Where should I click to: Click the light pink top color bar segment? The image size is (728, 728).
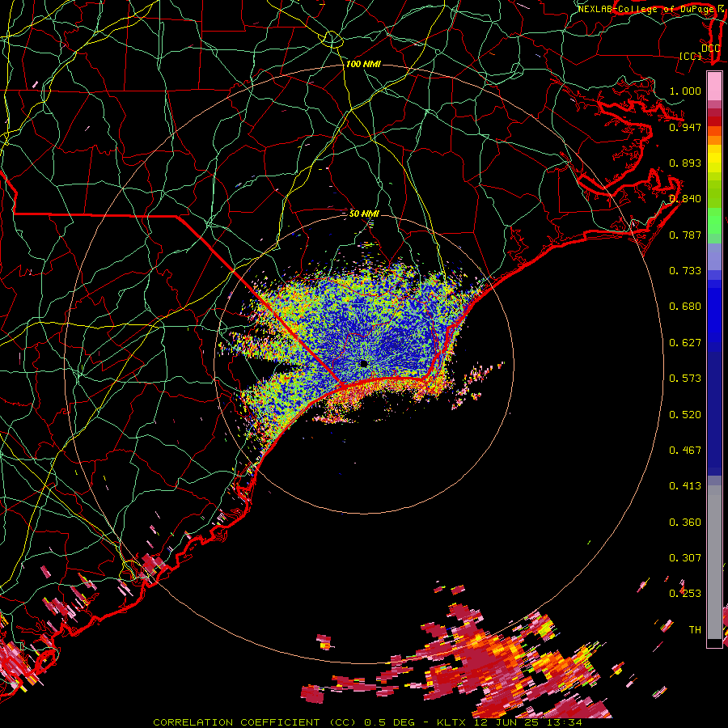[714, 86]
